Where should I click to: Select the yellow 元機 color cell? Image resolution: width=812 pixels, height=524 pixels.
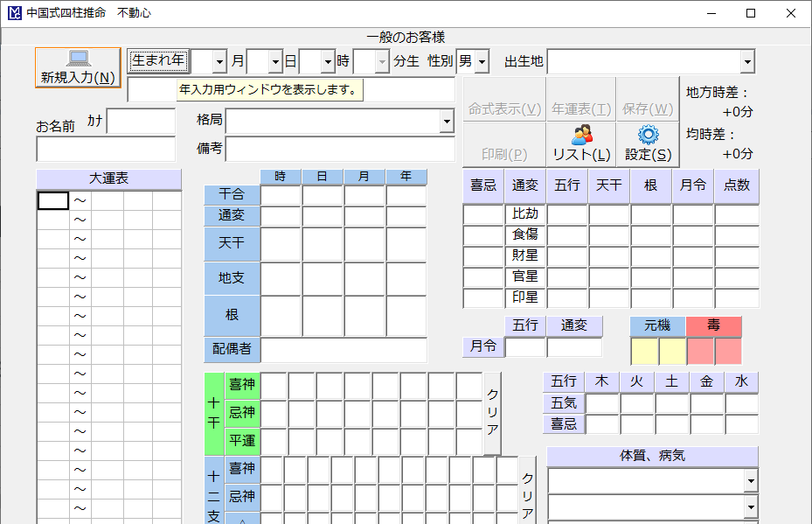(x=644, y=351)
